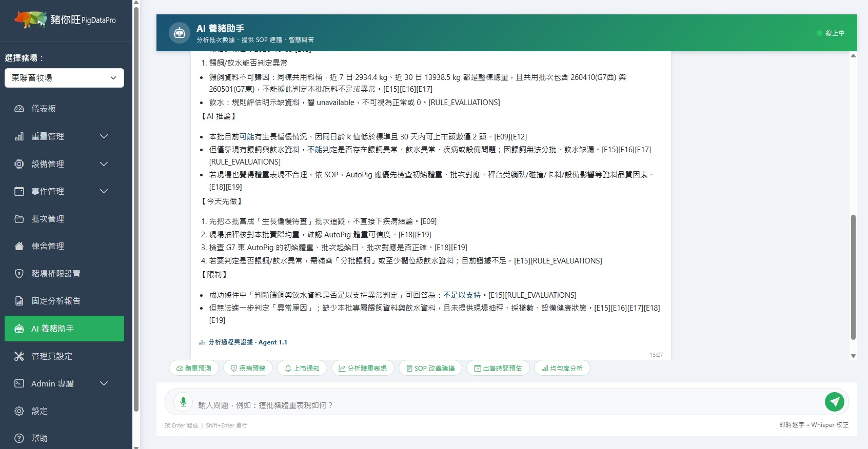The width and height of the screenshot is (868, 449).
Task: Click the 設定 gear icon
Action: 19,411
